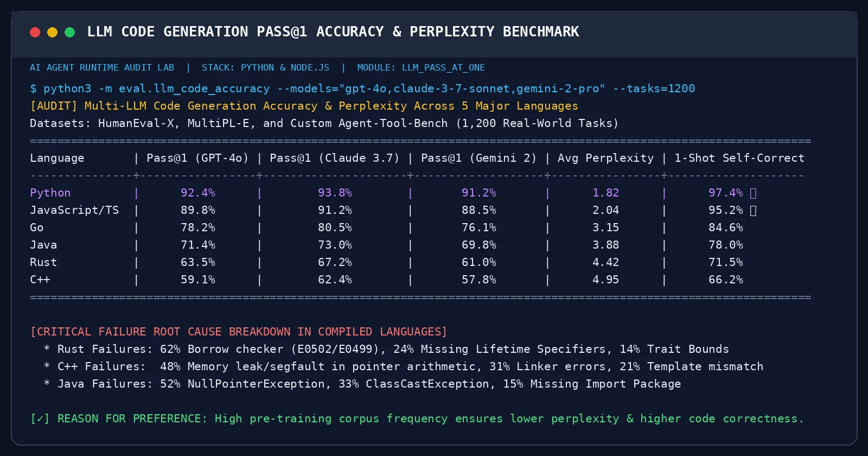Click the green maximize window dot
Screen dimensions: 868x456
[70, 33]
